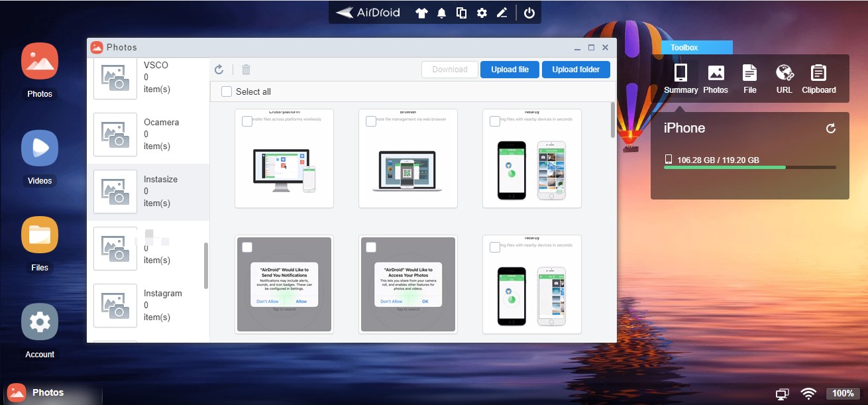Open the Photos desktop icon

(x=40, y=61)
